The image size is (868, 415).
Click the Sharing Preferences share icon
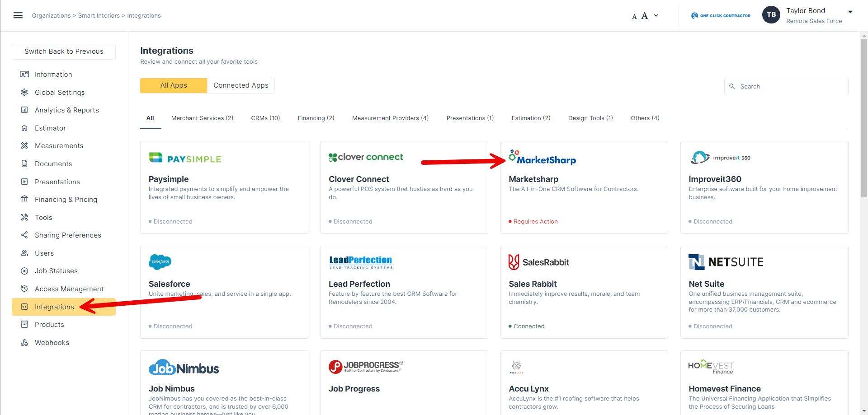coord(24,235)
